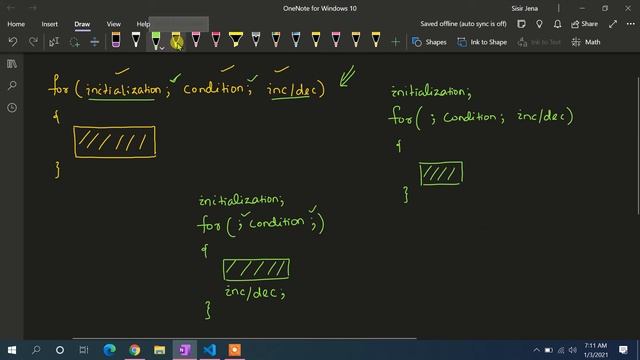Open OneNote search in left sidebar
Image resolution: width=640 pixels, height=360 pixels.
(12, 85)
